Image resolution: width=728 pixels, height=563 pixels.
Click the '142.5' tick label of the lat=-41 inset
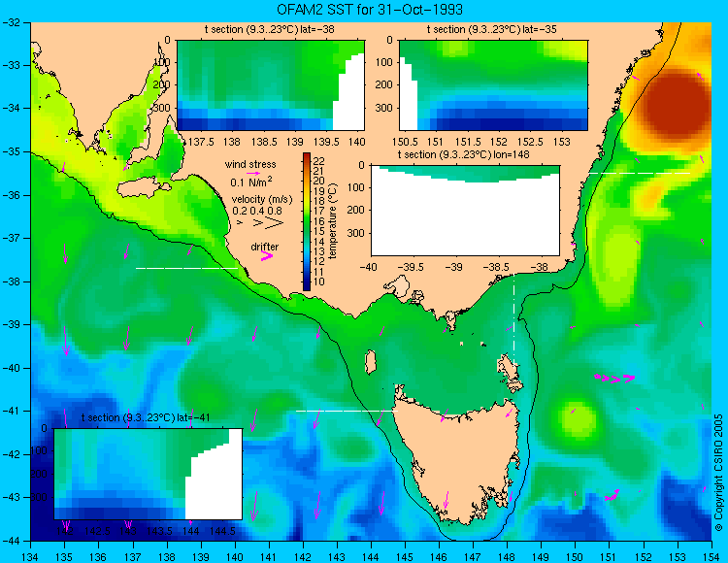coord(97,531)
